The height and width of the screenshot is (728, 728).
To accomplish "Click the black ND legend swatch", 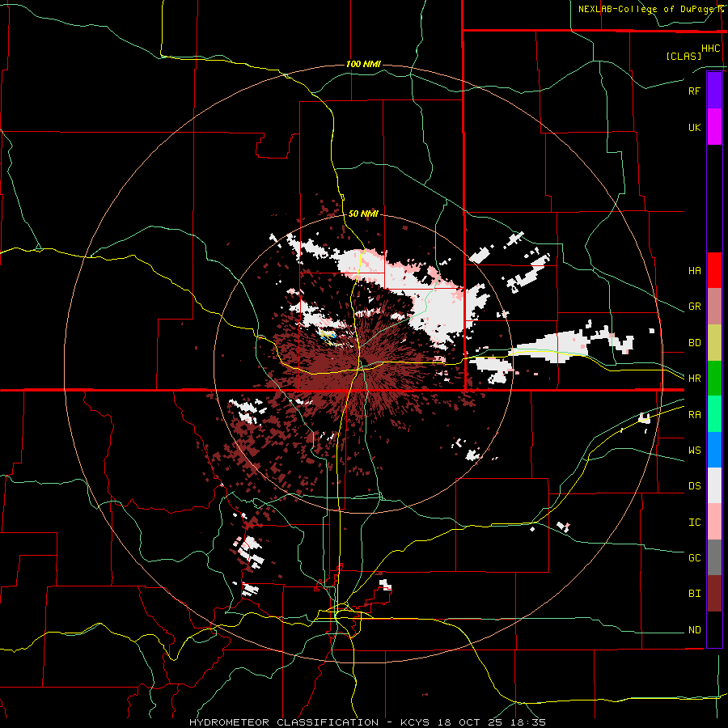I will click(x=714, y=629).
